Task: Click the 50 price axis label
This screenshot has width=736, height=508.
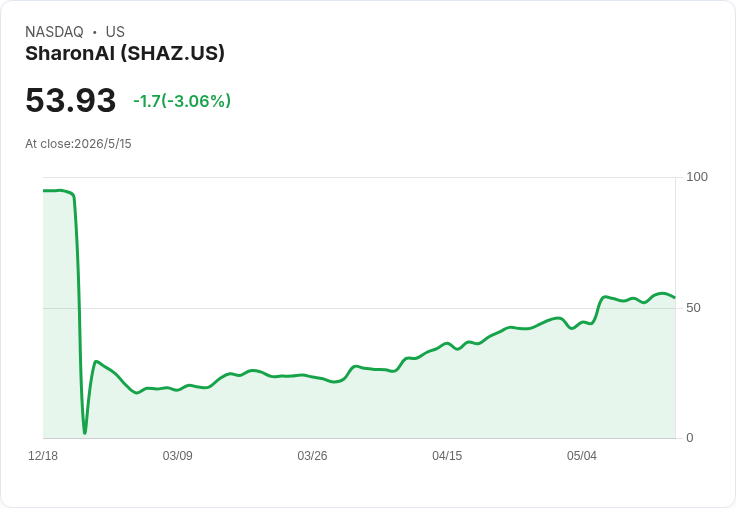Action: click(693, 308)
